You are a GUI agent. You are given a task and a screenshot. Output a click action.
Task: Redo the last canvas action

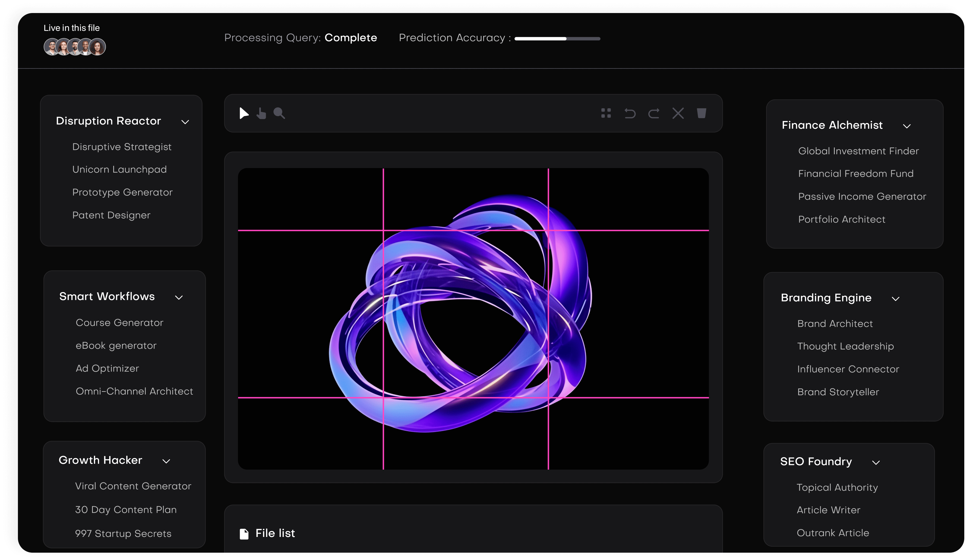point(654,113)
